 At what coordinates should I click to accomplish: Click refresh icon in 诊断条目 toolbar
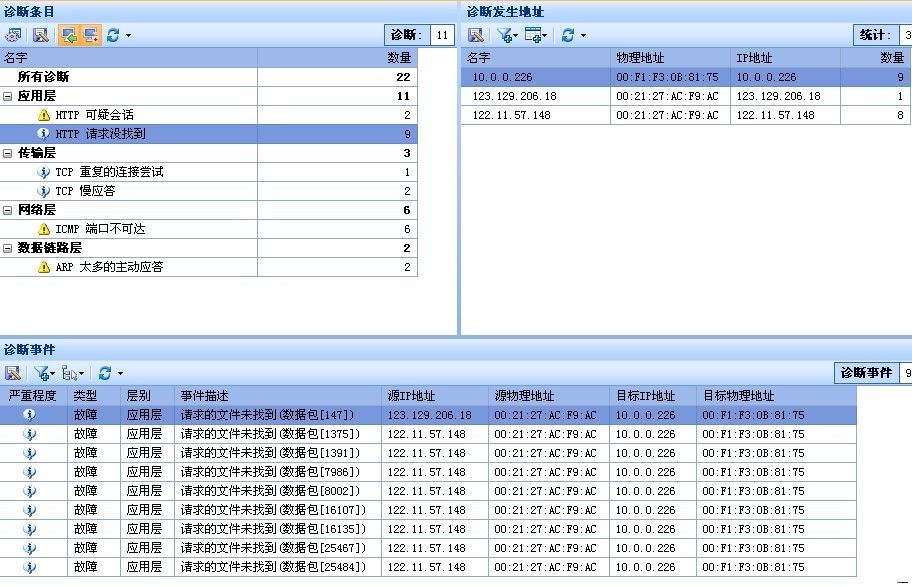click(x=113, y=35)
